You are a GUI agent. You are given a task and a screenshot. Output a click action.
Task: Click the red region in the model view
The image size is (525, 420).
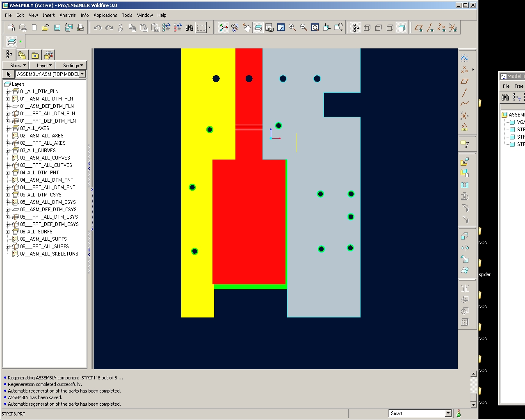tap(249, 221)
